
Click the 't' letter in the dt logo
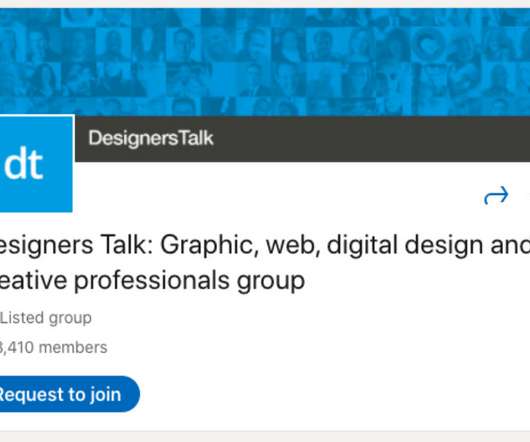pyautogui.click(x=36, y=165)
